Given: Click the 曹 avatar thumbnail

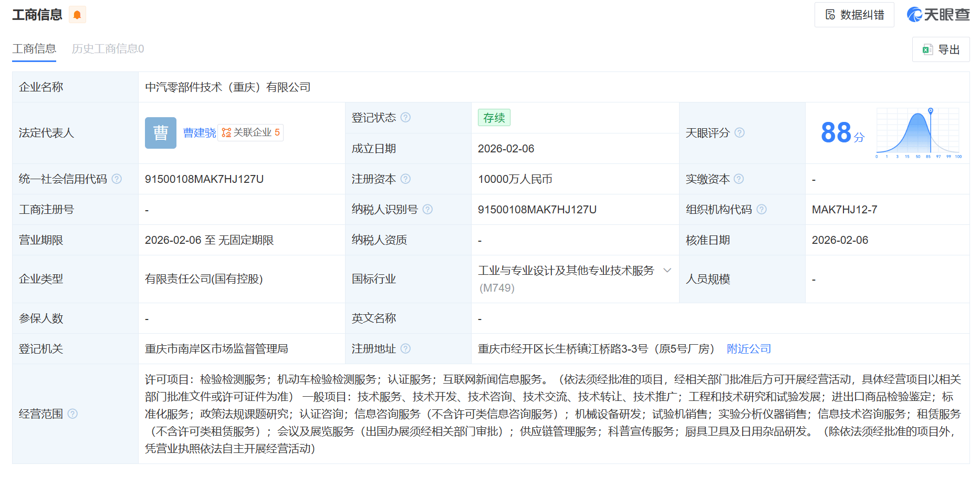Looking at the screenshot, I should tap(161, 133).
